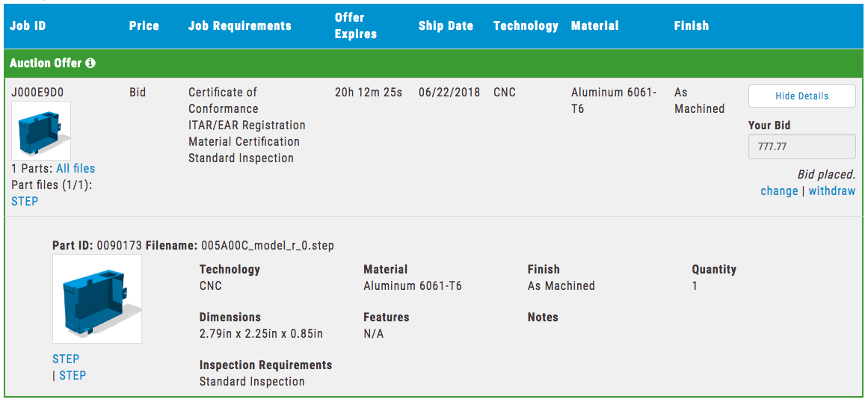The image size is (868, 402).
Task: Open the STEP file under Part files
Action: tap(25, 201)
